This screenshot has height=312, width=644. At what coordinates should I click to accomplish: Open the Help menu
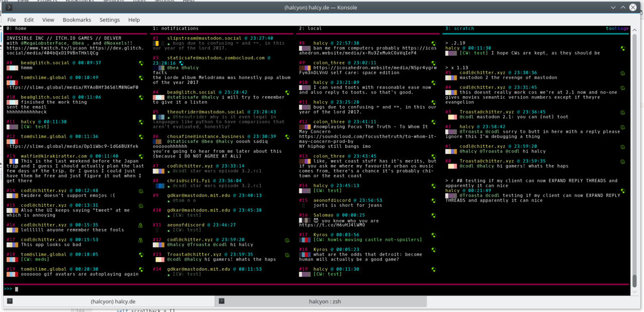pyautogui.click(x=134, y=20)
